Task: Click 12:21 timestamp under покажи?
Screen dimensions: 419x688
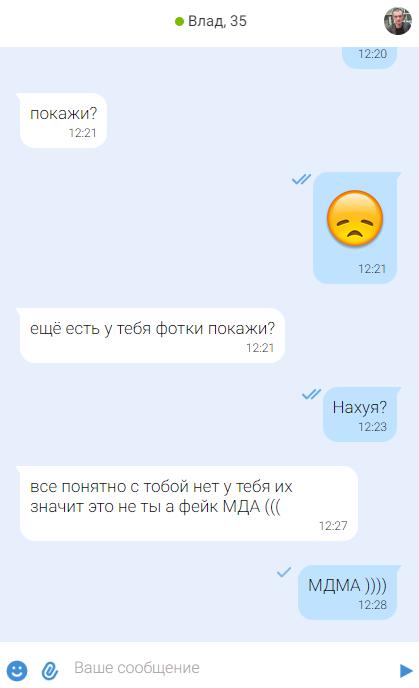Action: [82, 133]
